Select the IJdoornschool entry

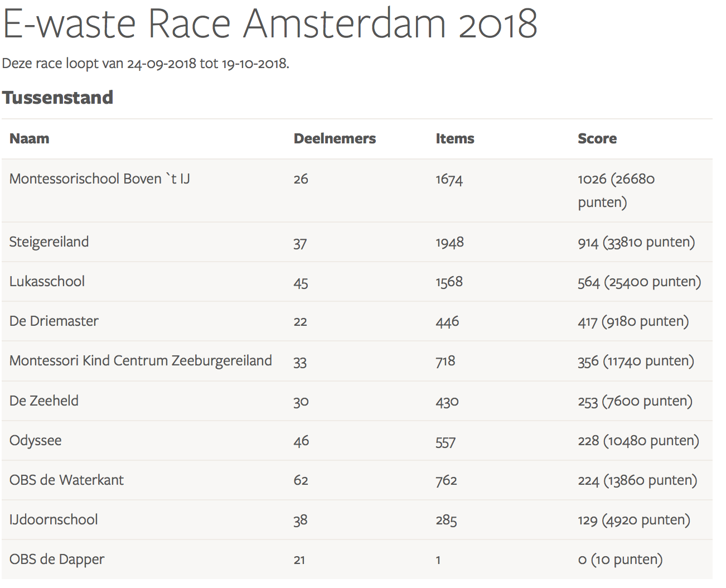tap(54, 520)
